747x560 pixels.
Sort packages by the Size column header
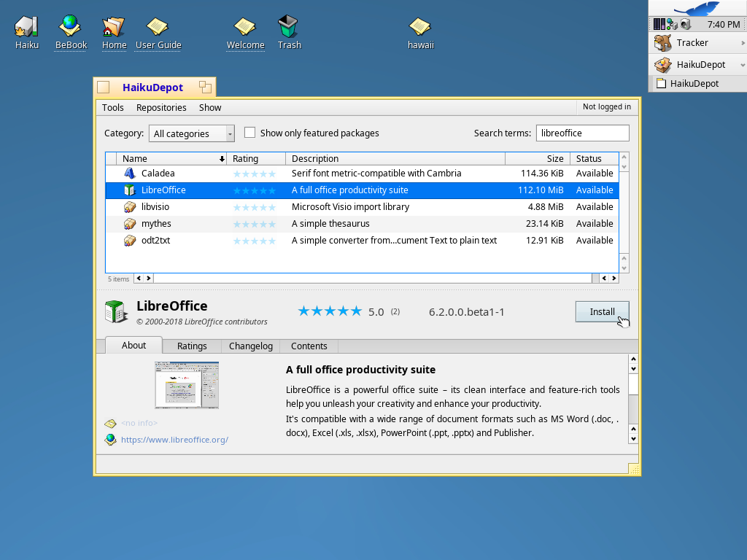[x=538, y=158]
